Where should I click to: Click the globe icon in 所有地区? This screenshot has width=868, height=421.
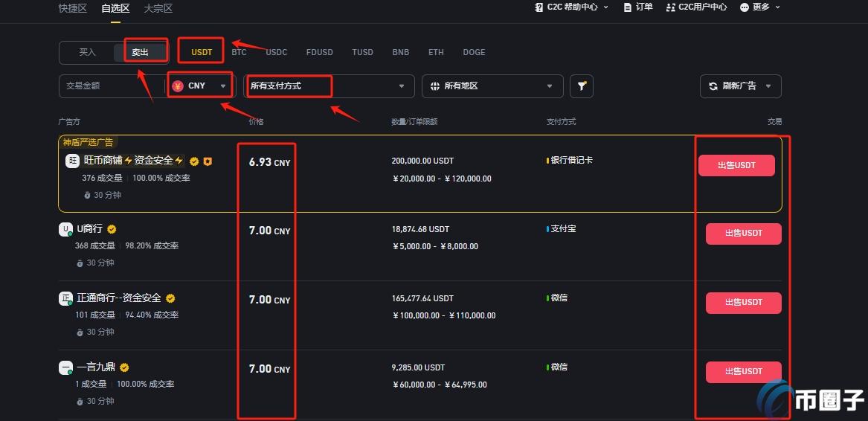435,86
